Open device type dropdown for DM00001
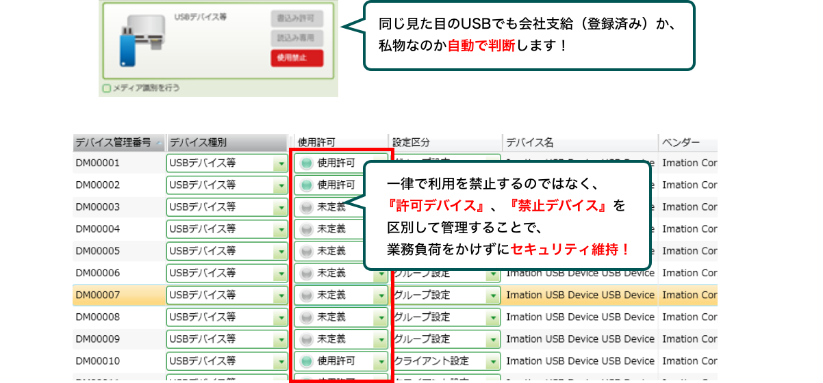The image size is (823, 383). click(x=281, y=163)
